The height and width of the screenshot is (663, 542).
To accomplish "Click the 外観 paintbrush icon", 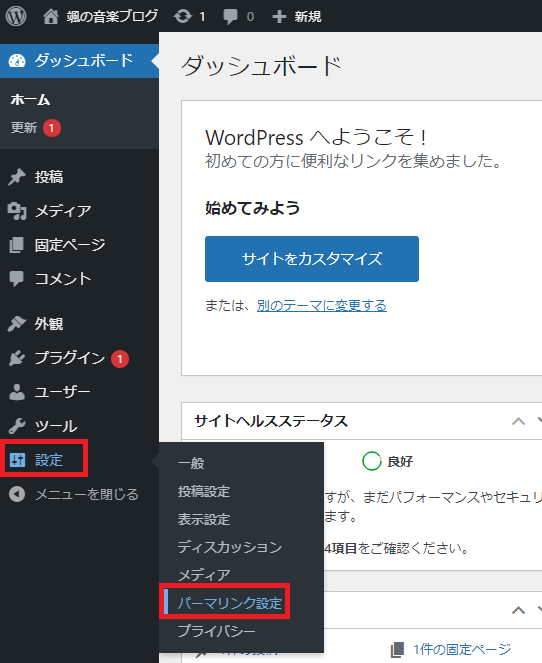I will pyautogui.click(x=17, y=324).
